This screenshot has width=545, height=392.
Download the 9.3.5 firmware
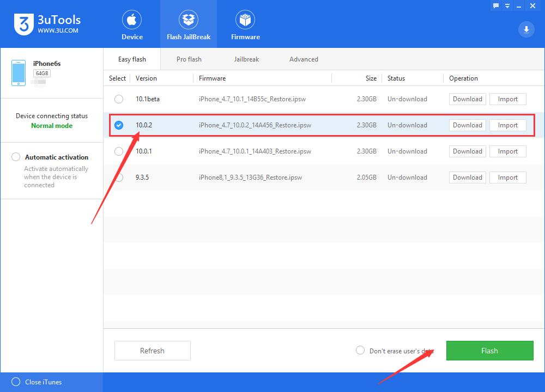pos(467,177)
